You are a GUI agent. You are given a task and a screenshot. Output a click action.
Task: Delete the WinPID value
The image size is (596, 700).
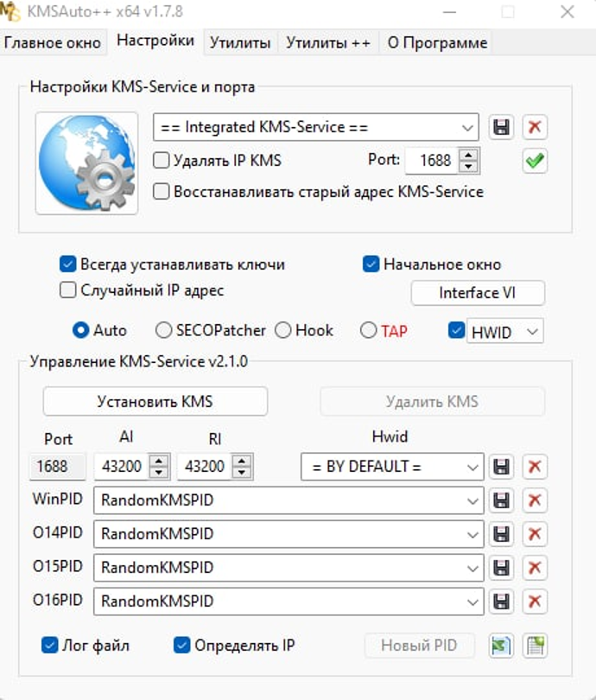[x=535, y=500]
